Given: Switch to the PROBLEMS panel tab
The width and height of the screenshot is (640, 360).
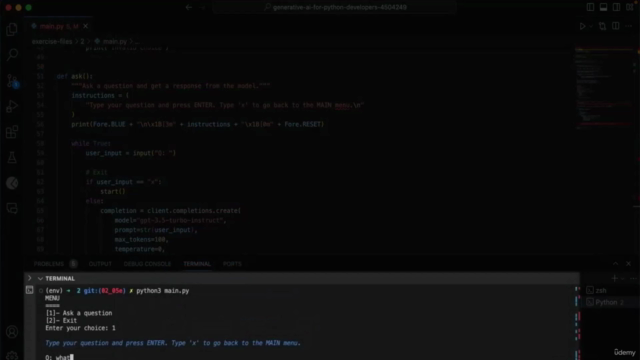Looking at the screenshot, I should (x=49, y=264).
